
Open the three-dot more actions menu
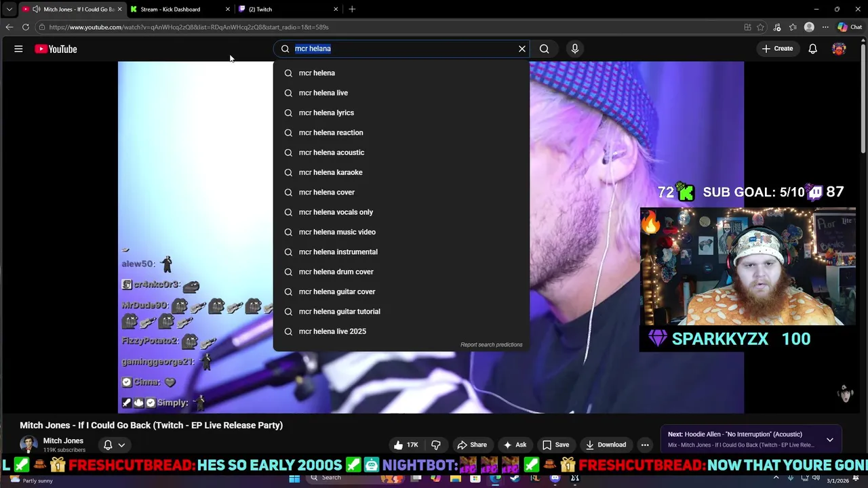[645, 445]
